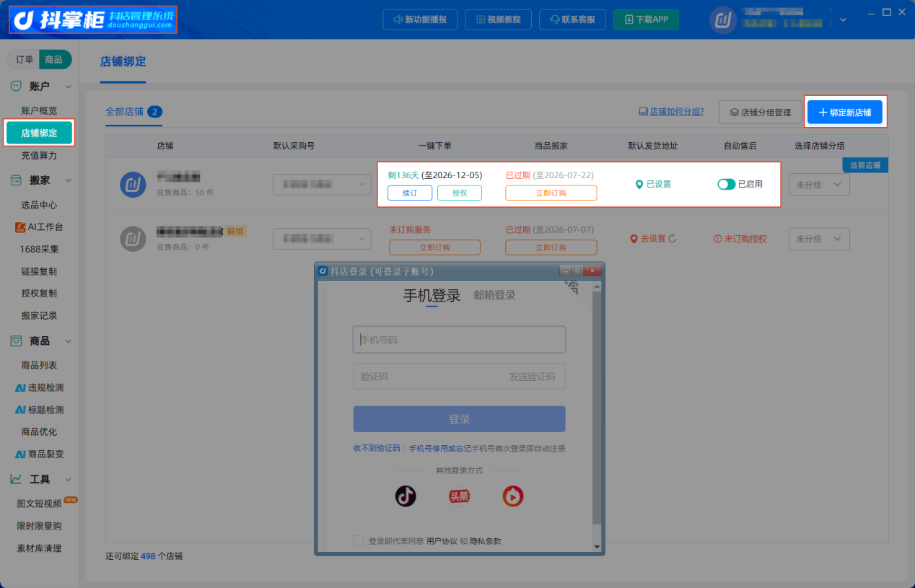Open 搬家记录 in sidebar
915x588 pixels.
[x=39, y=315]
